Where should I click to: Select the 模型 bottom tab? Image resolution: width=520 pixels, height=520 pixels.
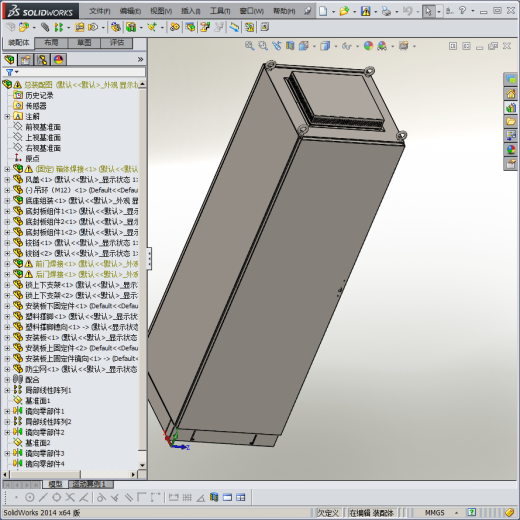[55, 484]
